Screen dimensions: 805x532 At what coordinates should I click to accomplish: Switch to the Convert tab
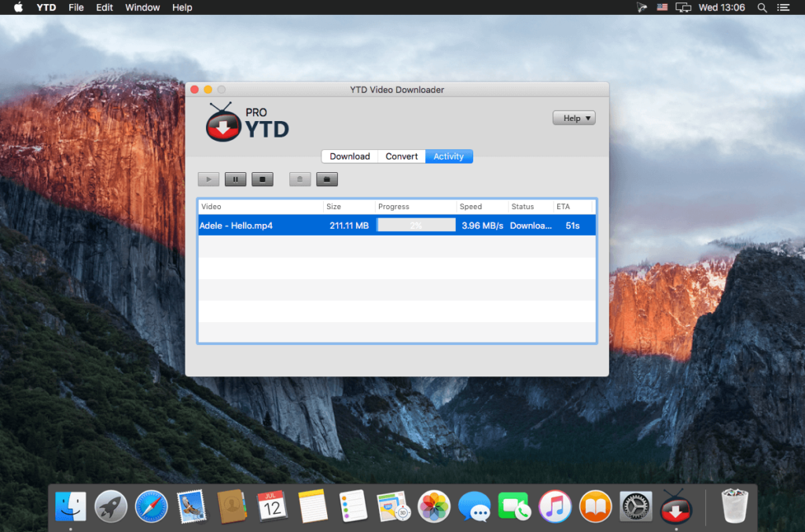(401, 156)
